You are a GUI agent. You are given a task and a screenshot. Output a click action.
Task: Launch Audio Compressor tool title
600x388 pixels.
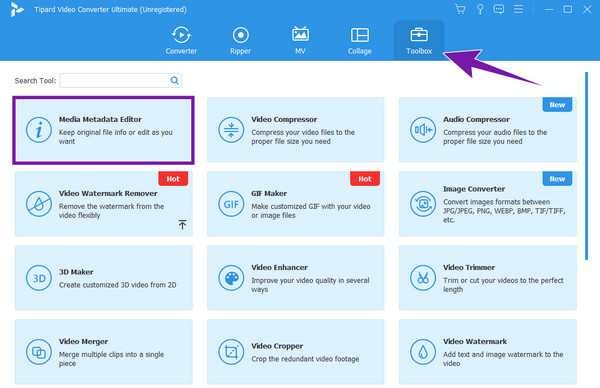[476, 119]
